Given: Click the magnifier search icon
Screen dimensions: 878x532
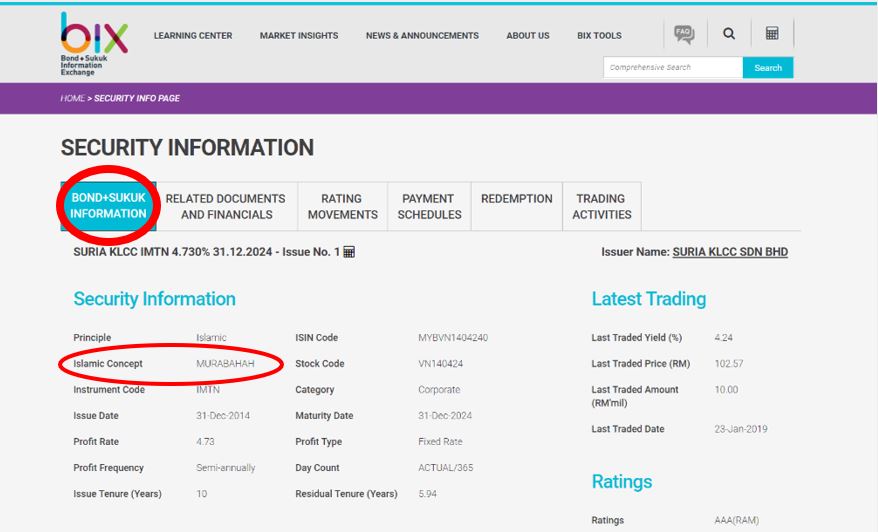Looking at the screenshot, I should click(728, 34).
